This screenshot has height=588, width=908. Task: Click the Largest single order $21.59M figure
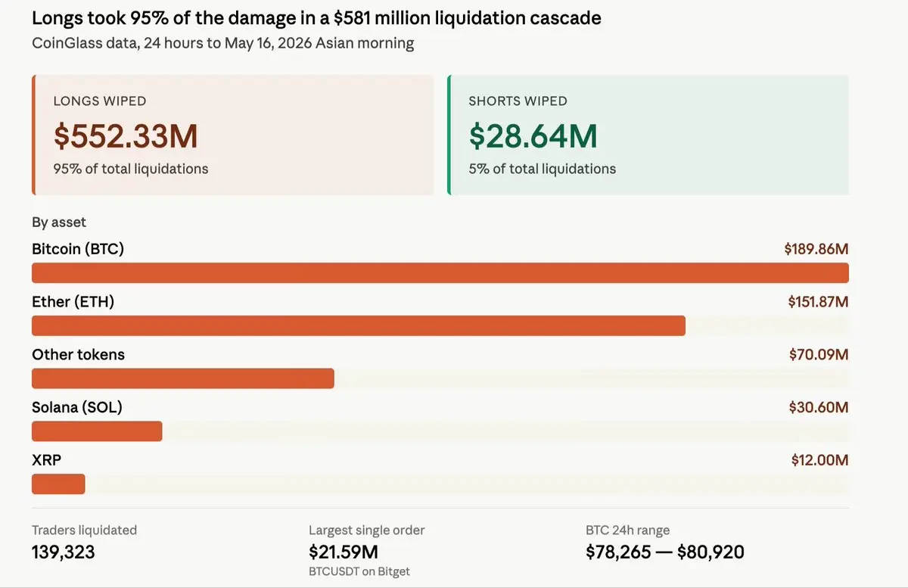pyautogui.click(x=344, y=552)
